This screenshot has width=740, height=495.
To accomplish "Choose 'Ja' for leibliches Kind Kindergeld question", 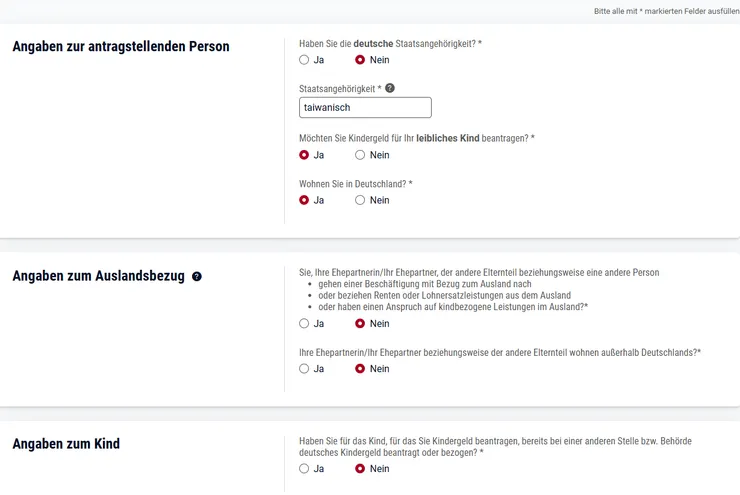I will click(304, 155).
